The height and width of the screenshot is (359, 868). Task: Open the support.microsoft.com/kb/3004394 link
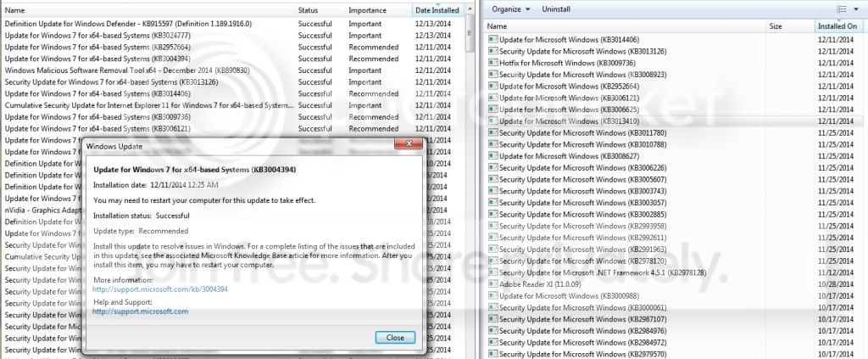point(160,289)
